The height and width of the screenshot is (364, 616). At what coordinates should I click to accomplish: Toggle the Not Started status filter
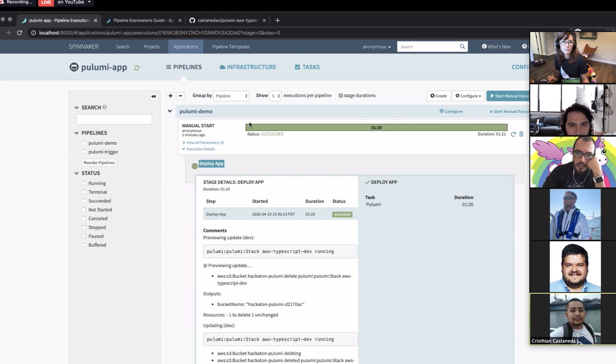point(84,209)
